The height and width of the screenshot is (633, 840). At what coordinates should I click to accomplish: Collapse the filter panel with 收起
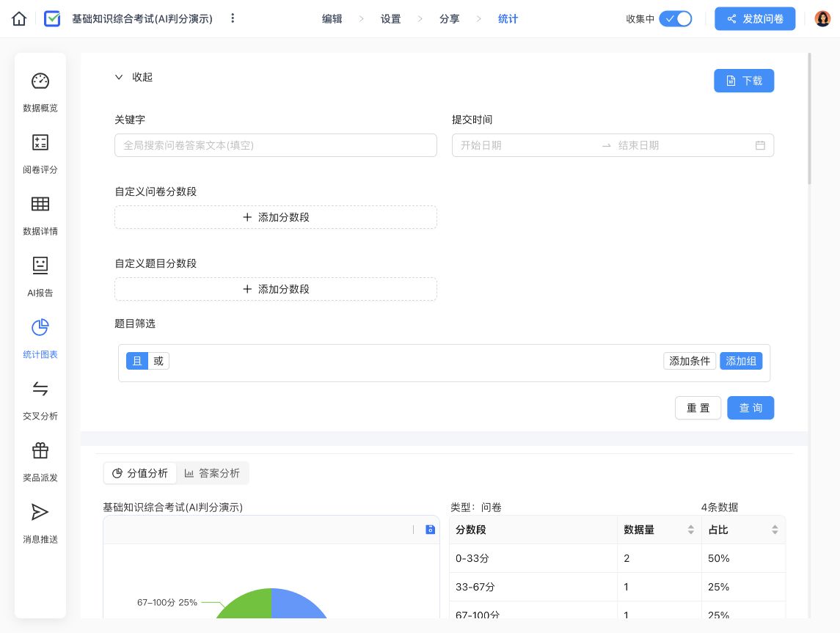(x=134, y=77)
